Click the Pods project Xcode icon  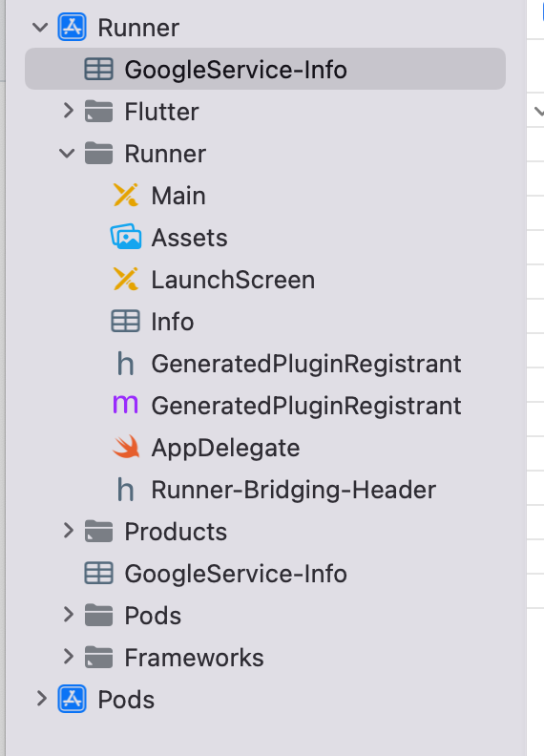73,699
